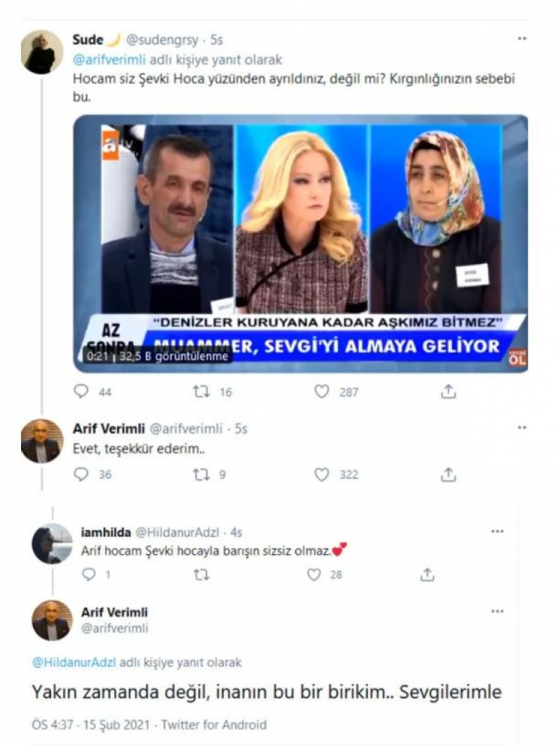Like Arif Verimli's tweet with 322 likes
The height and width of the screenshot is (746, 560).
coord(321,474)
